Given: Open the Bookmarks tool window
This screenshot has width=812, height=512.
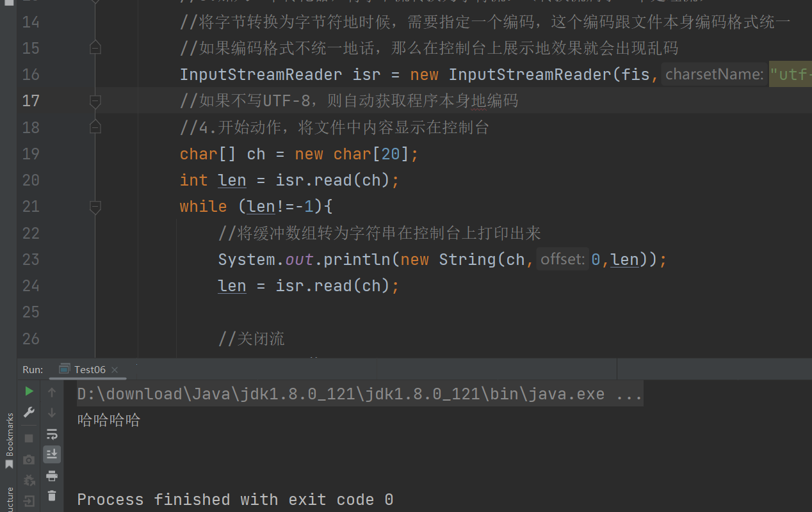Looking at the screenshot, I should pyautogui.click(x=9, y=440).
